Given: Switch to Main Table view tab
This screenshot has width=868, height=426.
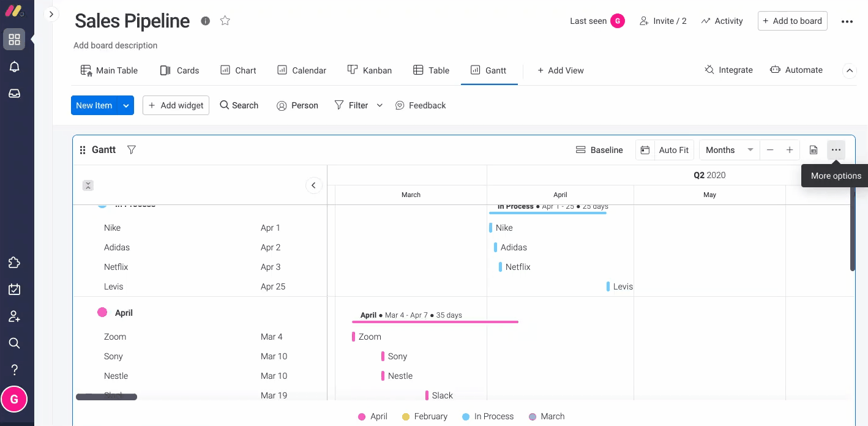Looking at the screenshot, I should click(109, 70).
